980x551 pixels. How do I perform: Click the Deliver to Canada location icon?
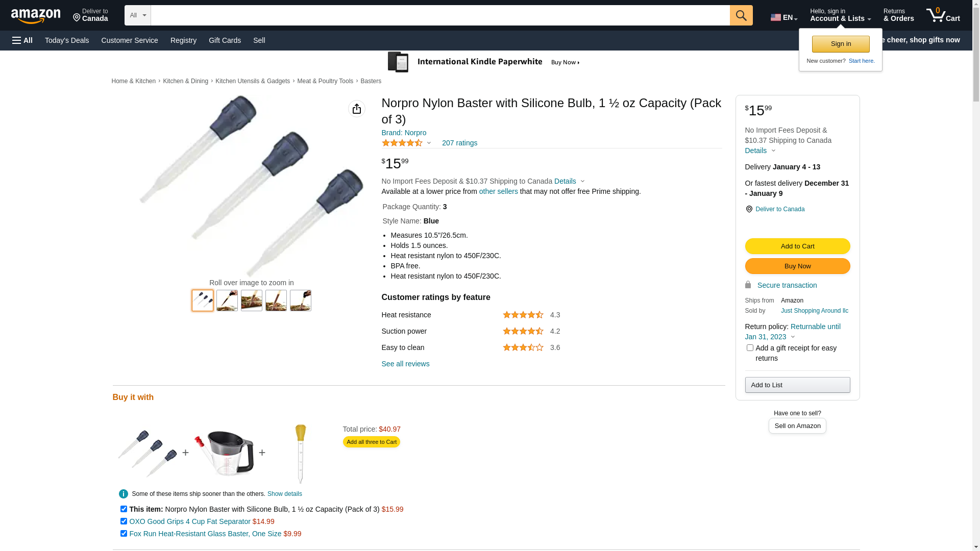(749, 209)
